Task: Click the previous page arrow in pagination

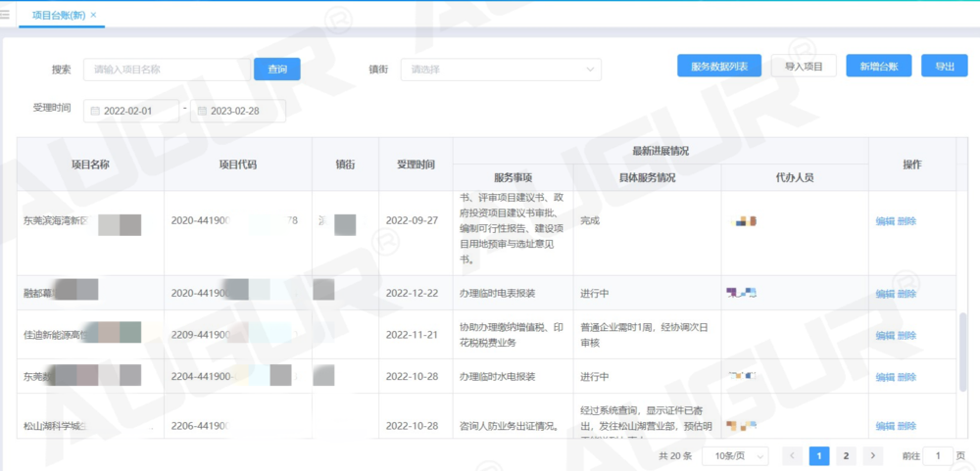Action: coord(793,455)
